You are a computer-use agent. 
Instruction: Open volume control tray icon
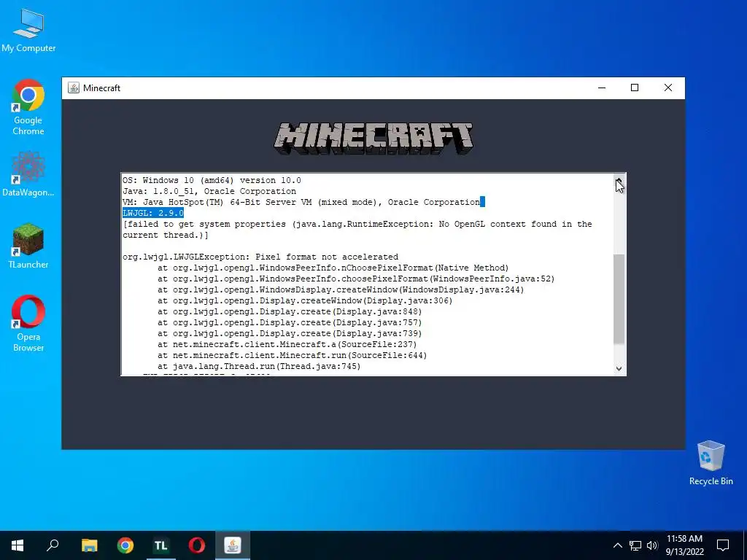coord(652,545)
